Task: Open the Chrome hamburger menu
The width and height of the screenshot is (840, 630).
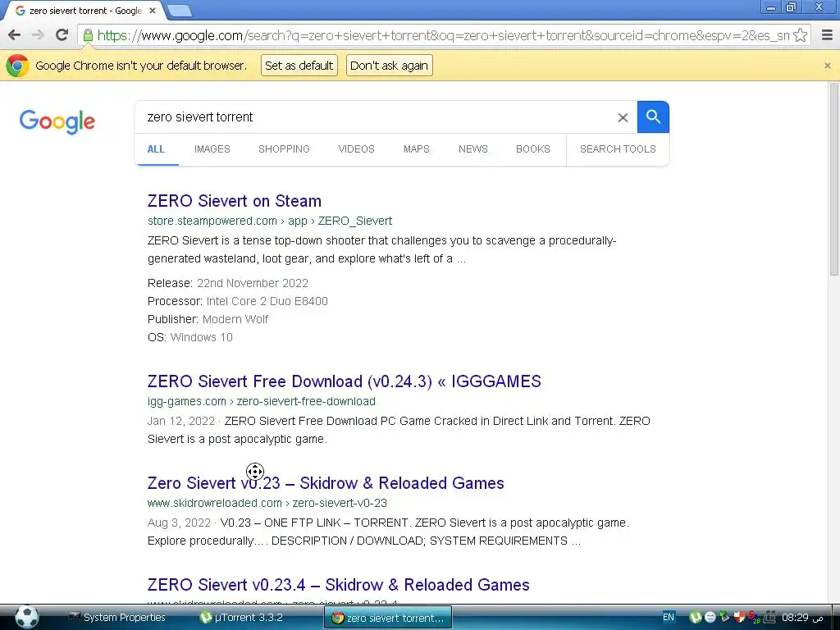Action: click(x=827, y=35)
